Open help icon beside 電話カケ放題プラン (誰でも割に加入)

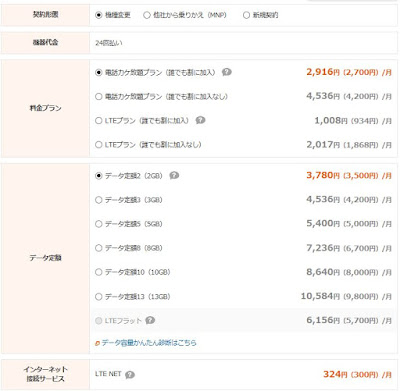(227, 72)
